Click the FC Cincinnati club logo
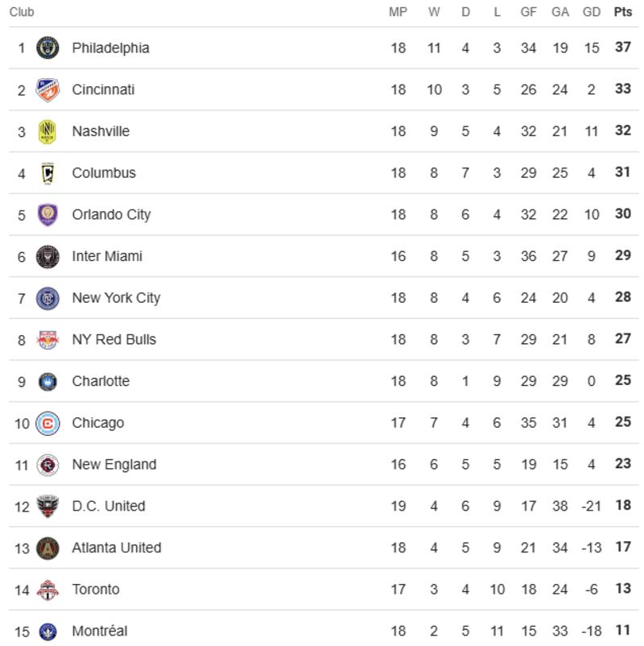Screen dimensions: 644x646 (x=47, y=89)
